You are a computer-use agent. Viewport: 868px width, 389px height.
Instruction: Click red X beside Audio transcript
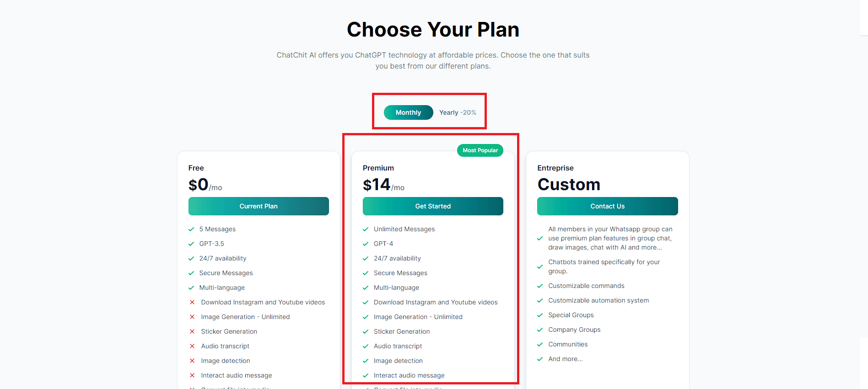tap(192, 346)
